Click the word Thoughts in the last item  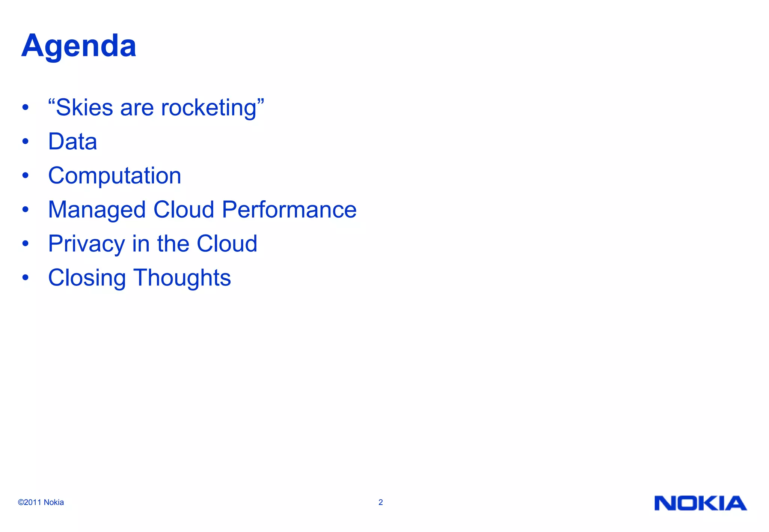point(182,278)
